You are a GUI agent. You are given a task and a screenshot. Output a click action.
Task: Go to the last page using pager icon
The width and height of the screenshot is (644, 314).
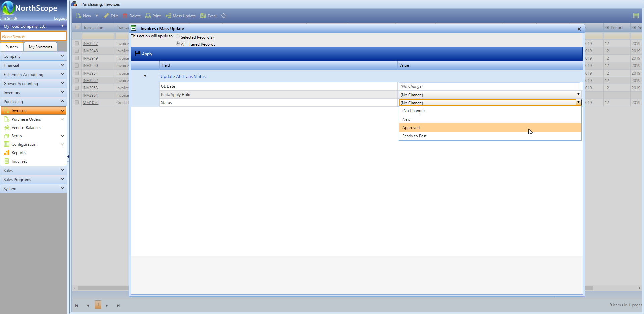tap(118, 305)
